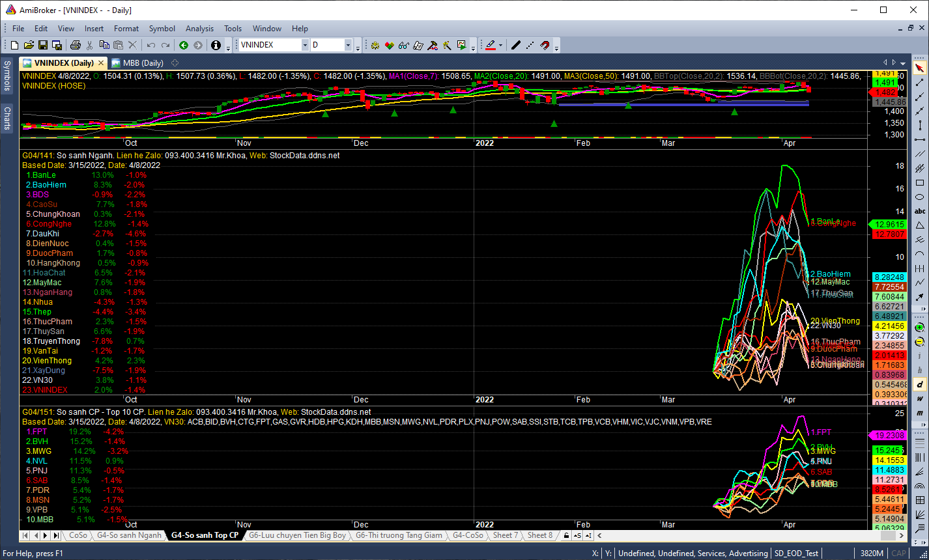
Task: Click the symbol input field showing VNINDEX
Action: click(270, 45)
